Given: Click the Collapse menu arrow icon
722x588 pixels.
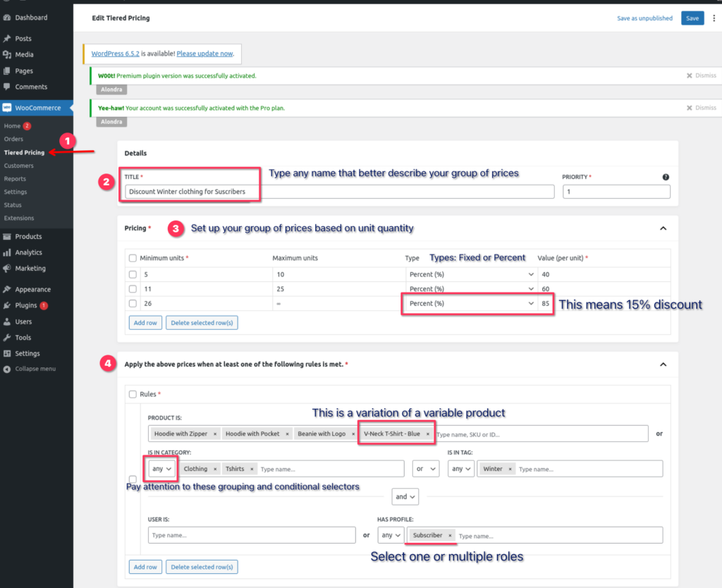Looking at the screenshot, I should click(x=7, y=369).
